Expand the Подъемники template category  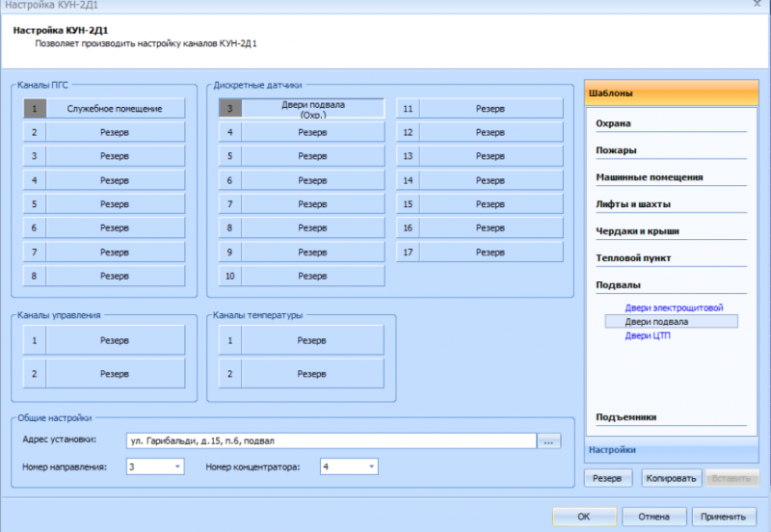[626, 417]
